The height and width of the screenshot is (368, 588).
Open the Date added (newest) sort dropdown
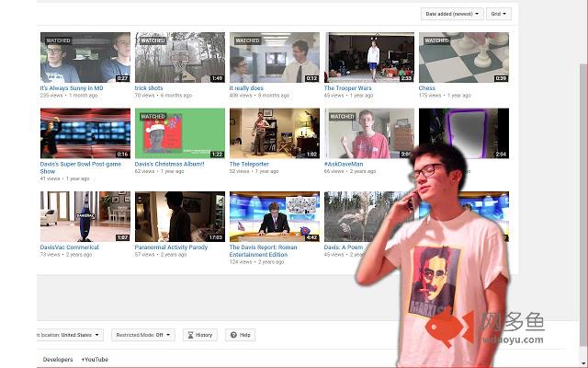452,14
